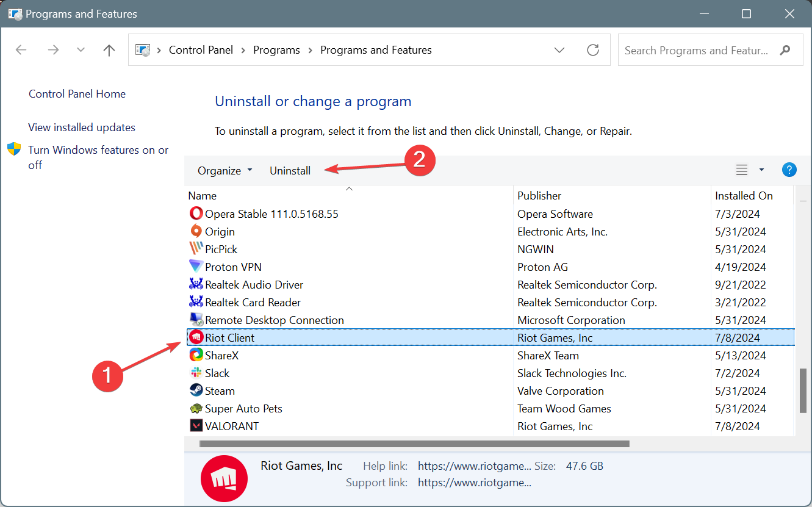Select the Slack program name
Screen dimensions: 812x507
click(x=217, y=373)
